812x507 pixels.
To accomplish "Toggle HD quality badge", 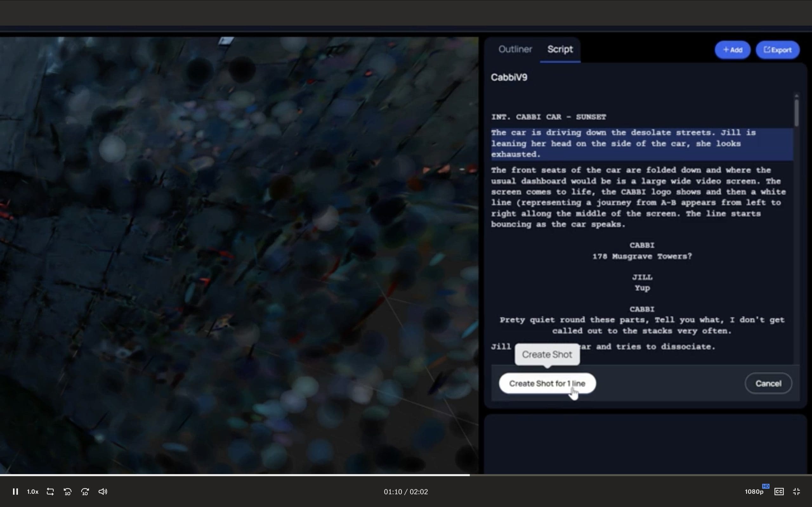I will [x=766, y=486].
